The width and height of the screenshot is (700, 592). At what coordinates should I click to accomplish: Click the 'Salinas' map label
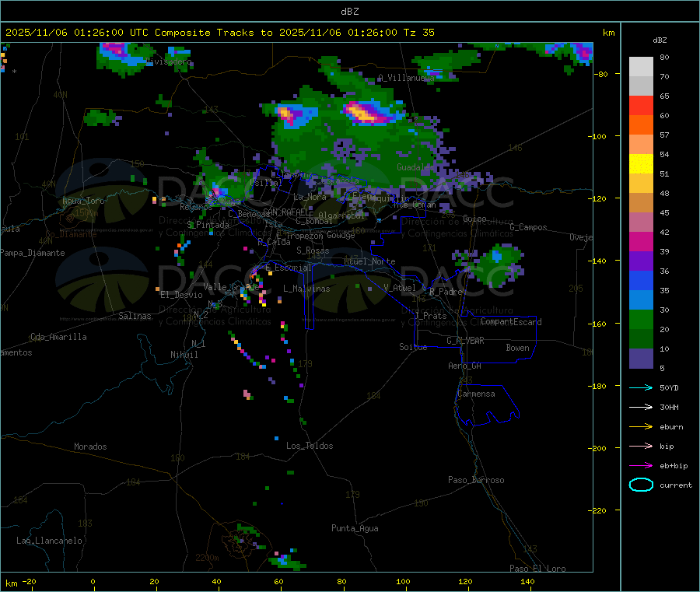point(135,316)
